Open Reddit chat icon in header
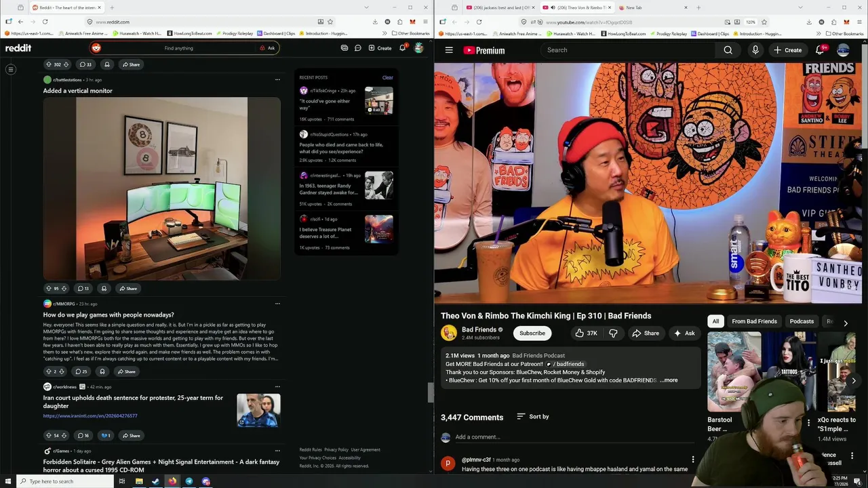The height and width of the screenshot is (488, 868). 357,48
